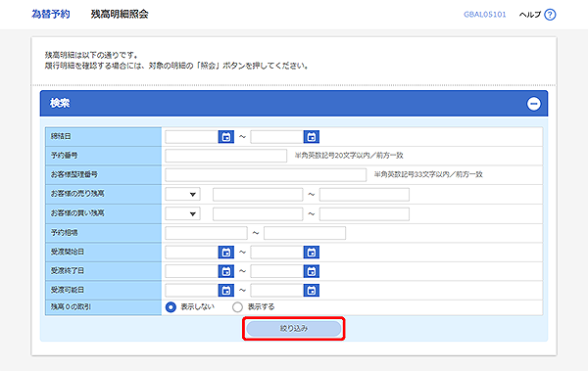
Task: Open calendar for 受渡開始日 end date
Action: tap(312, 253)
